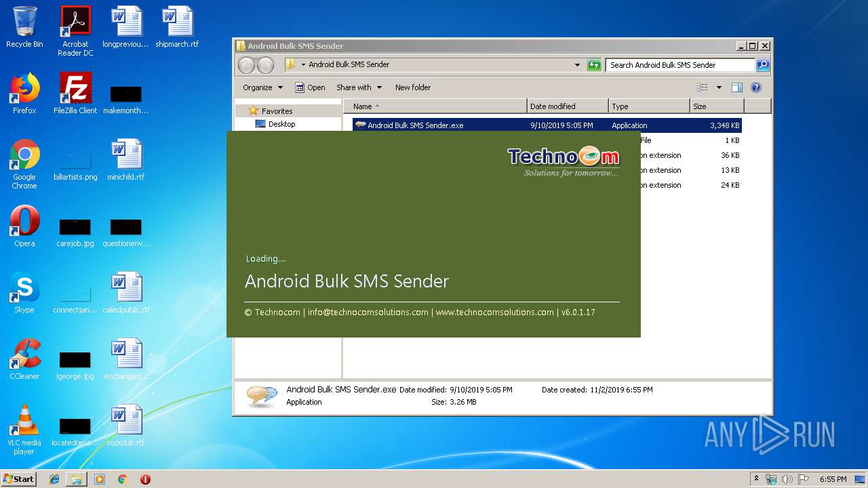Image resolution: width=868 pixels, height=488 pixels.
Task: Open the exchangec Word document icon
Action: (x=126, y=359)
